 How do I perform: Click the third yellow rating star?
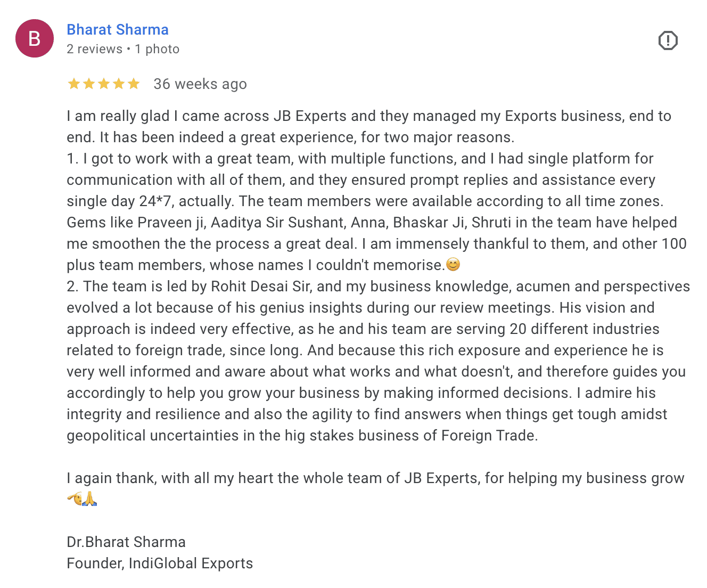[104, 84]
